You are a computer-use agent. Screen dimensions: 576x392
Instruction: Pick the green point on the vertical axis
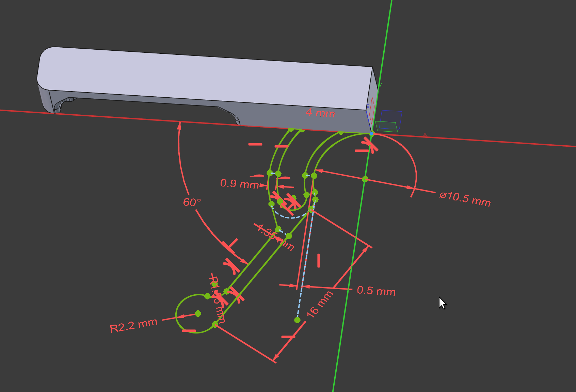[x=365, y=179]
